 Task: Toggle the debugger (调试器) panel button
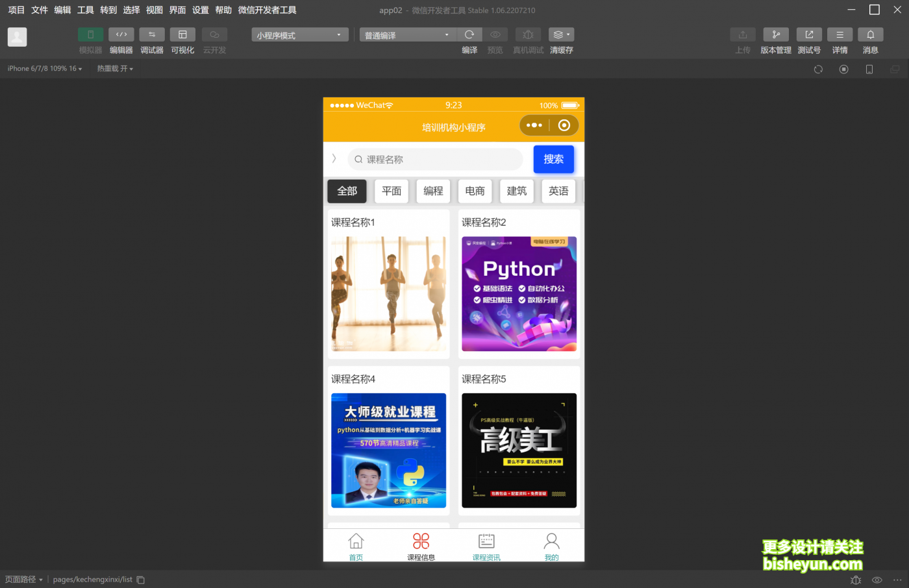[x=152, y=34]
